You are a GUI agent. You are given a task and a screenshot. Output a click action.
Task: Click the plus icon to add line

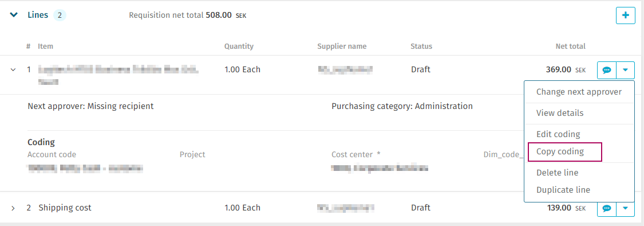click(625, 15)
